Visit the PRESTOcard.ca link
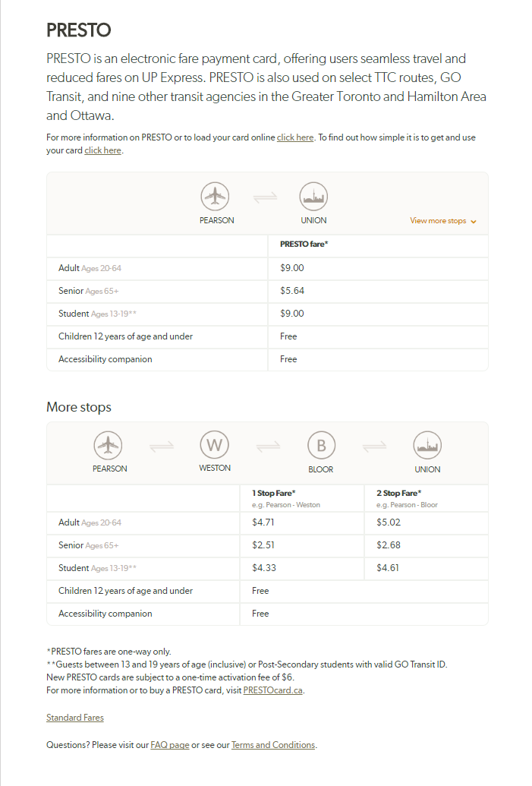 pyautogui.click(x=273, y=690)
